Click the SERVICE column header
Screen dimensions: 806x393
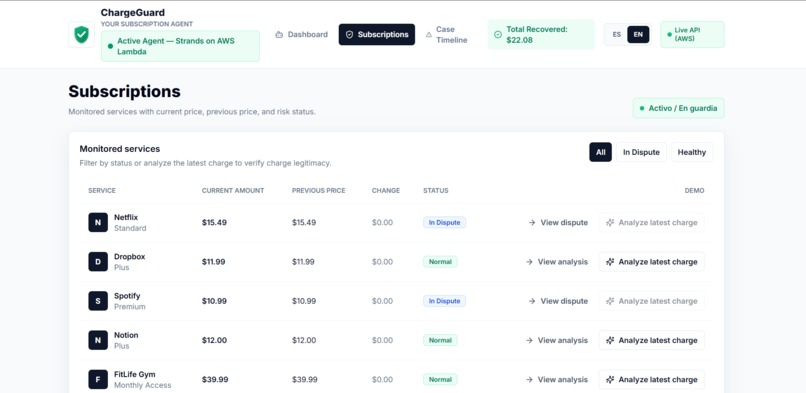tap(102, 191)
